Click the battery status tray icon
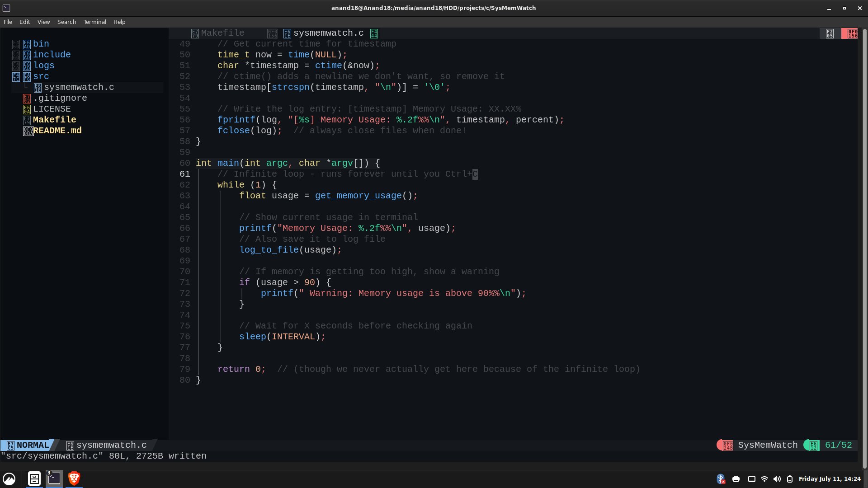This screenshot has height=488, width=868. pyautogui.click(x=790, y=479)
